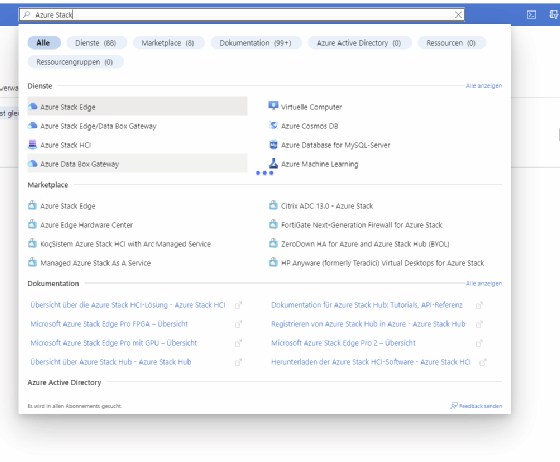Open Azure Edge Hardware Center marketplace item
This screenshot has height=462, width=560.
point(86,225)
